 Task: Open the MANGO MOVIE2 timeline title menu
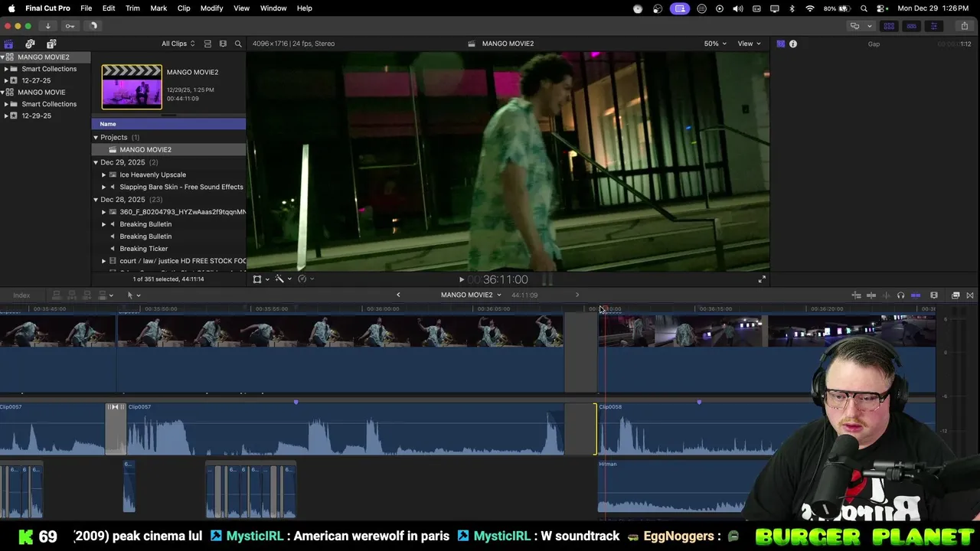click(471, 295)
